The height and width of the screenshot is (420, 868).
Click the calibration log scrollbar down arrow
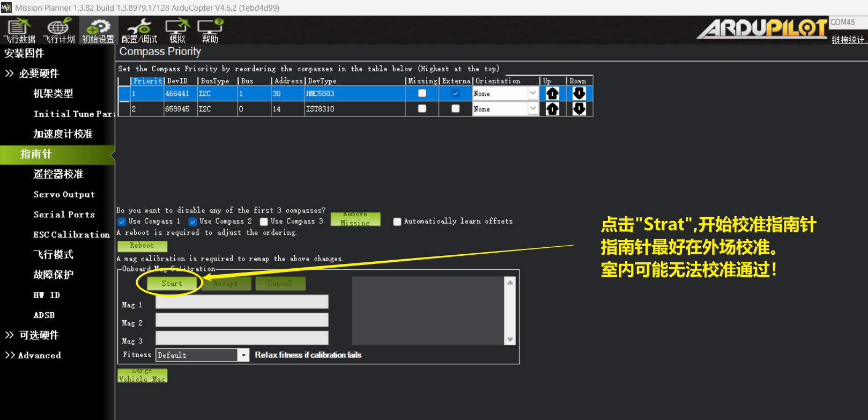510,340
